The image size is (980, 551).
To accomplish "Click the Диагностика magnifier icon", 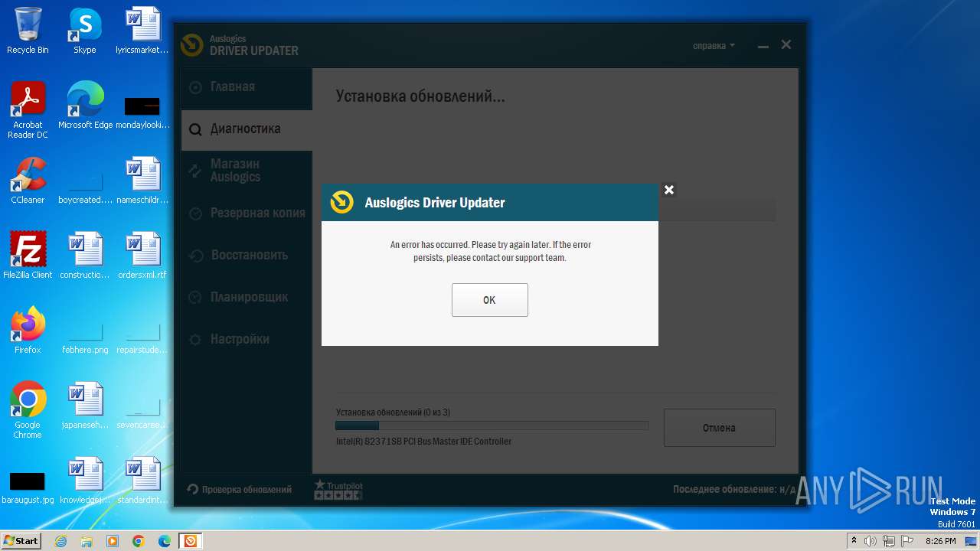I will [195, 129].
